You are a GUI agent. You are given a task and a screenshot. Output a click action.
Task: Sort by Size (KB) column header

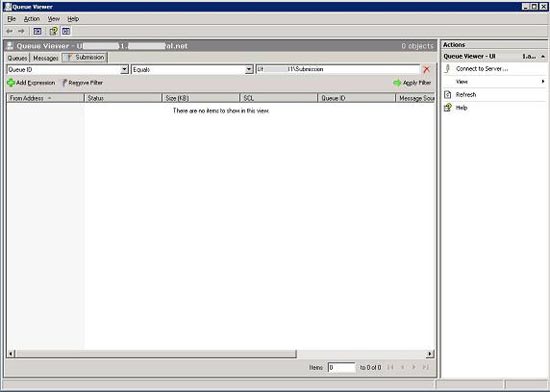pyautogui.click(x=201, y=98)
